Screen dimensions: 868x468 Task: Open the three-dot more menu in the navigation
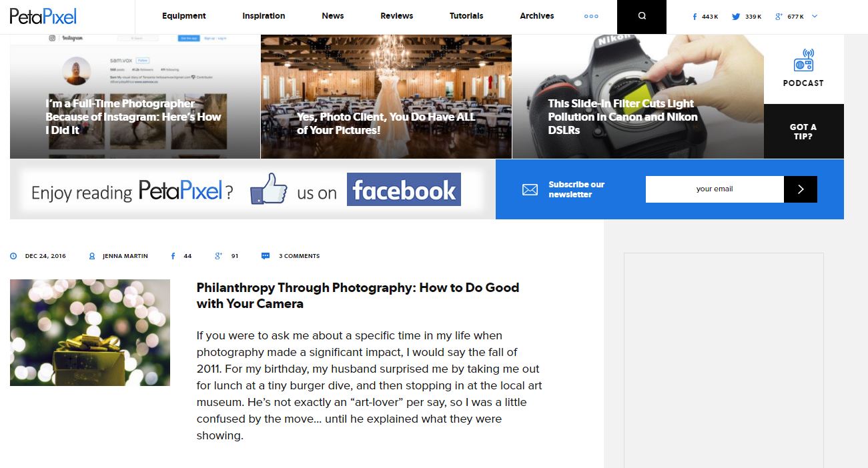pyautogui.click(x=590, y=16)
